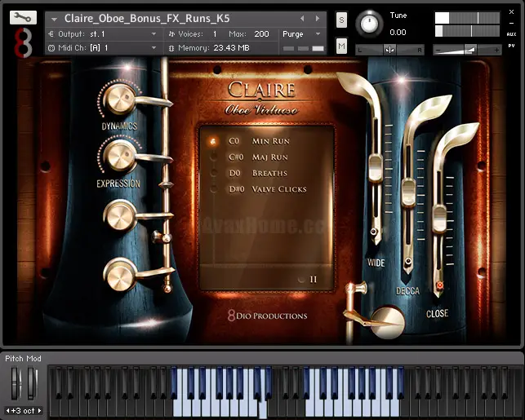This screenshot has height=420, width=525.
Task: Minimize instrument view with dash icon
Action: pos(511,24)
